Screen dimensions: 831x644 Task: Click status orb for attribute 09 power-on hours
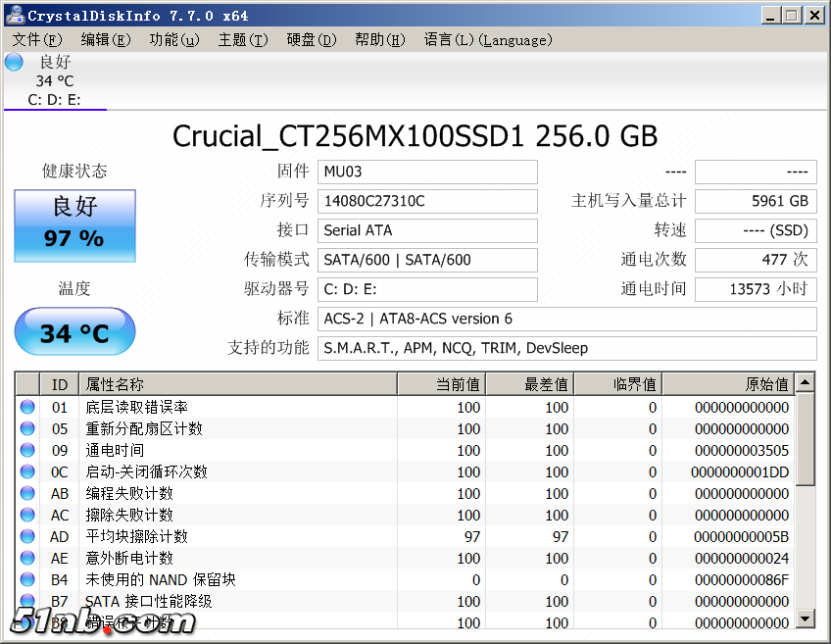[27, 450]
